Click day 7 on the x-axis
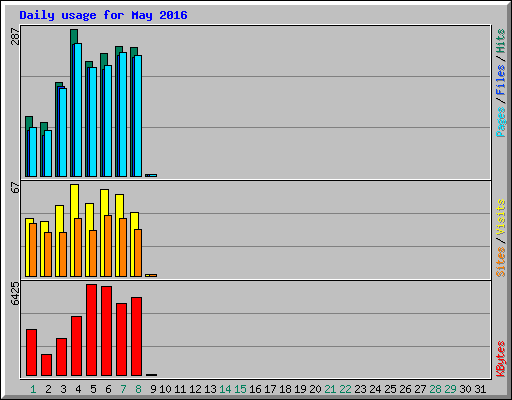The height and width of the screenshot is (400, 512). coord(123,389)
